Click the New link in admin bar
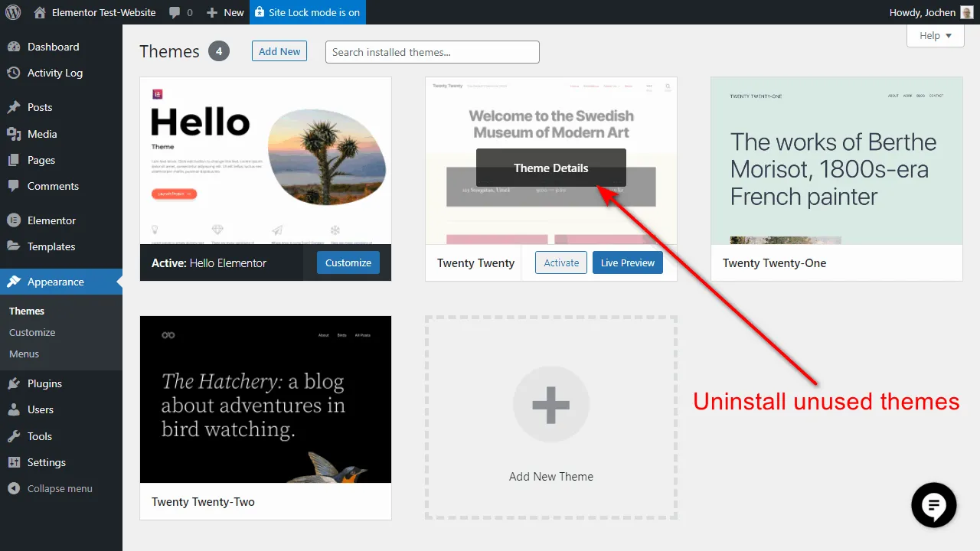The image size is (980, 551). 234,12
